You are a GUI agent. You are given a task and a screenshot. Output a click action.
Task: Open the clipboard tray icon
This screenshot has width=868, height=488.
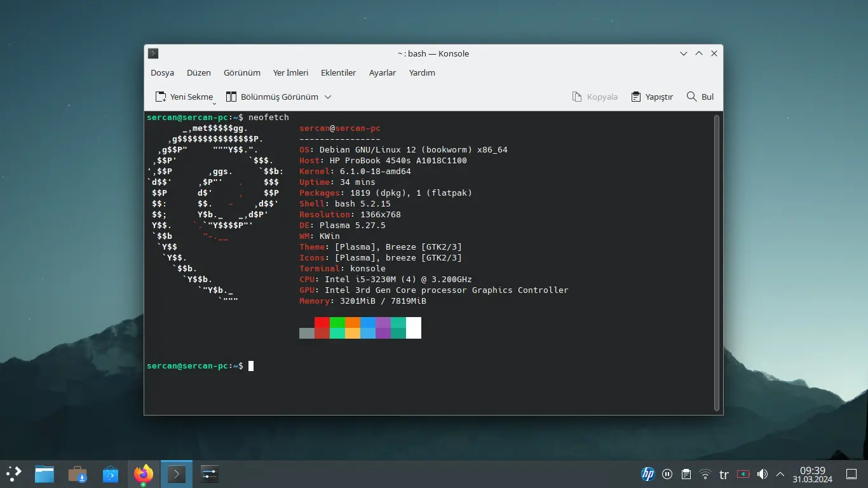(x=686, y=474)
